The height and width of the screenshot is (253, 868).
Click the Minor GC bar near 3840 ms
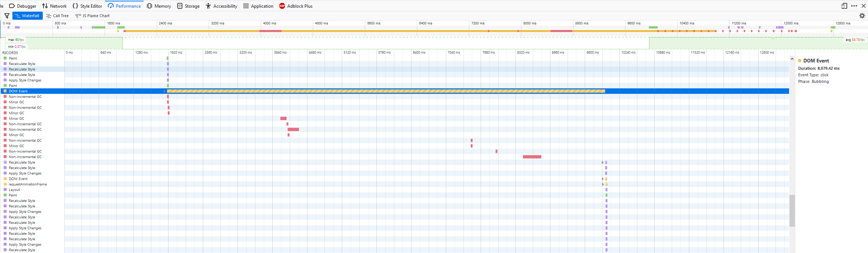[x=283, y=119]
